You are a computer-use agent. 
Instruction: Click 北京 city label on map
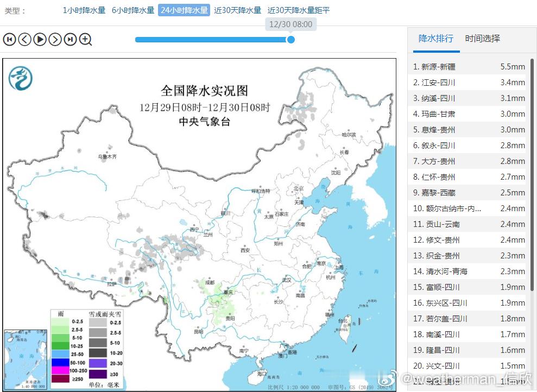point(299,188)
